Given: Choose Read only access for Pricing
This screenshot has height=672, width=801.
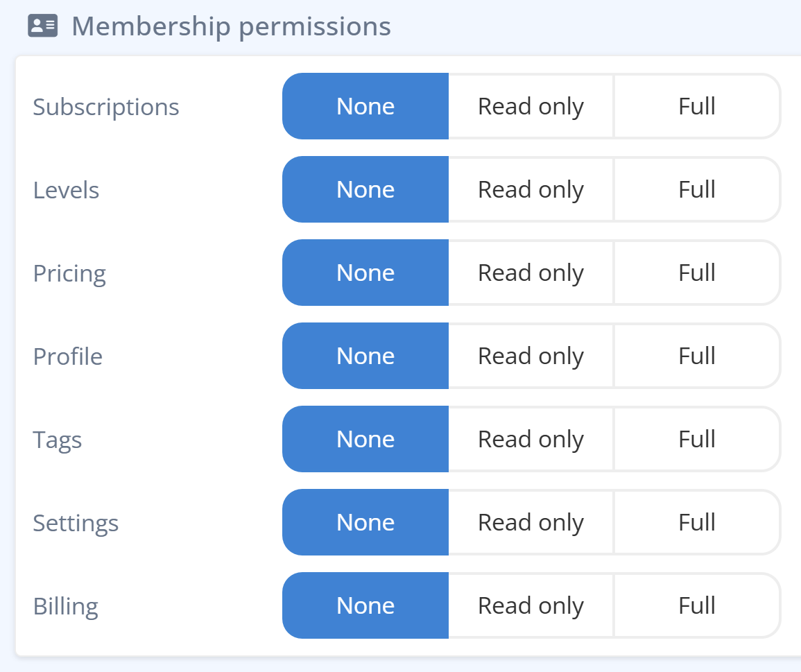Looking at the screenshot, I should [531, 273].
